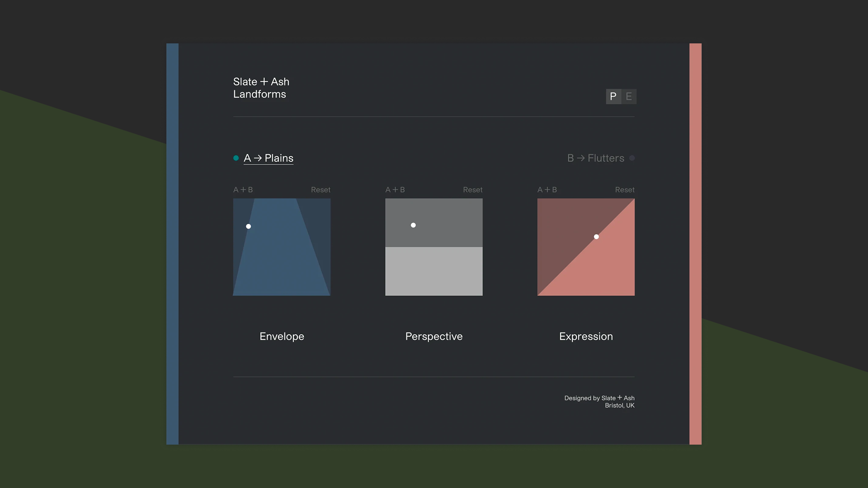The image size is (868, 488).
Task: Switch to P (Performance) mode
Action: click(613, 96)
